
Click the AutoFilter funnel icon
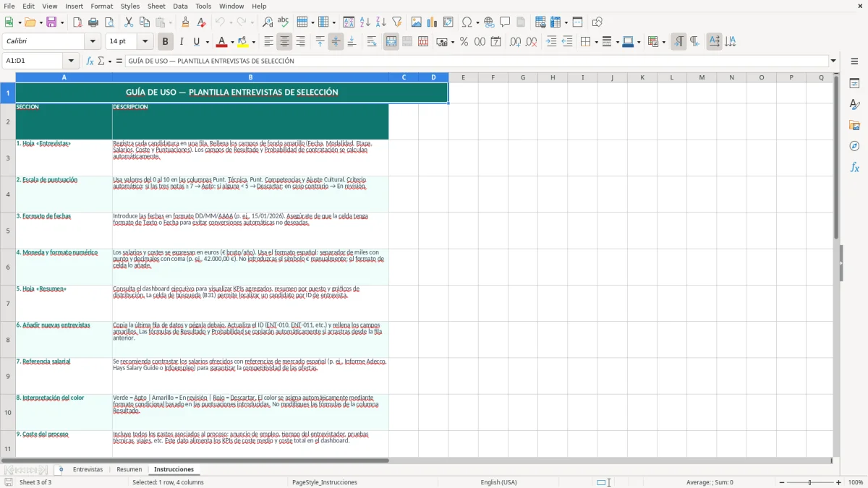[397, 22]
